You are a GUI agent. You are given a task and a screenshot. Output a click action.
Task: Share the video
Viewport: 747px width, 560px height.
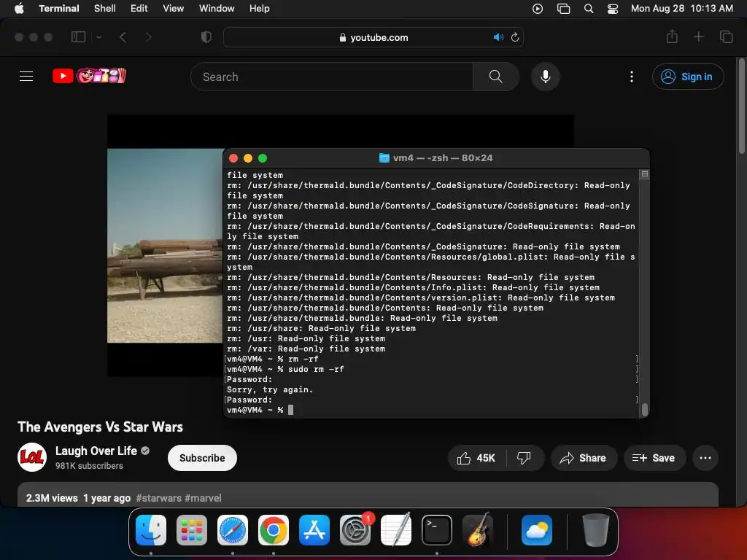tap(584, 458)
